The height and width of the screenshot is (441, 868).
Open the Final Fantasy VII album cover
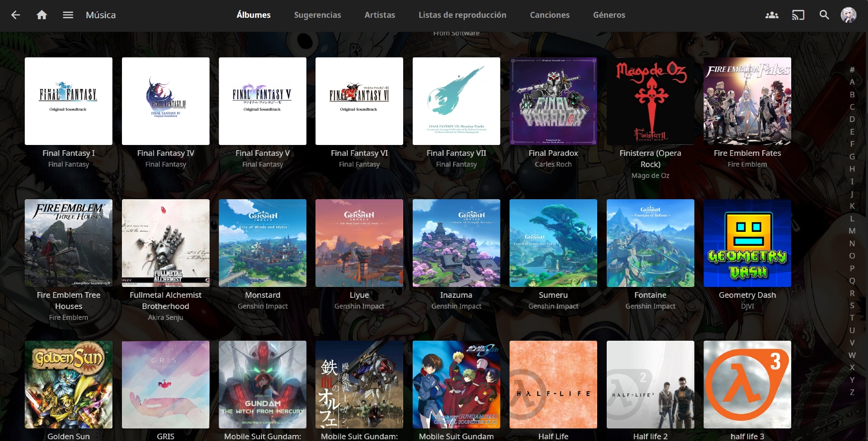point(456,101)
